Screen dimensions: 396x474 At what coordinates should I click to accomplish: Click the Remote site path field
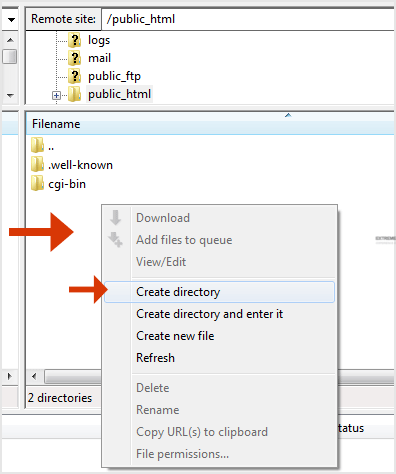click(248, 19)
